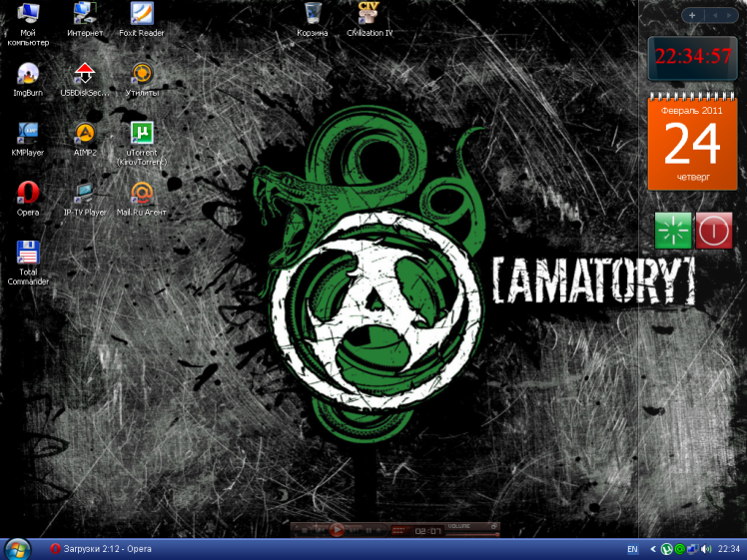Click the green sidebar gadget button
The height and width of the screenshot is (560, 747).
(673, 231)
